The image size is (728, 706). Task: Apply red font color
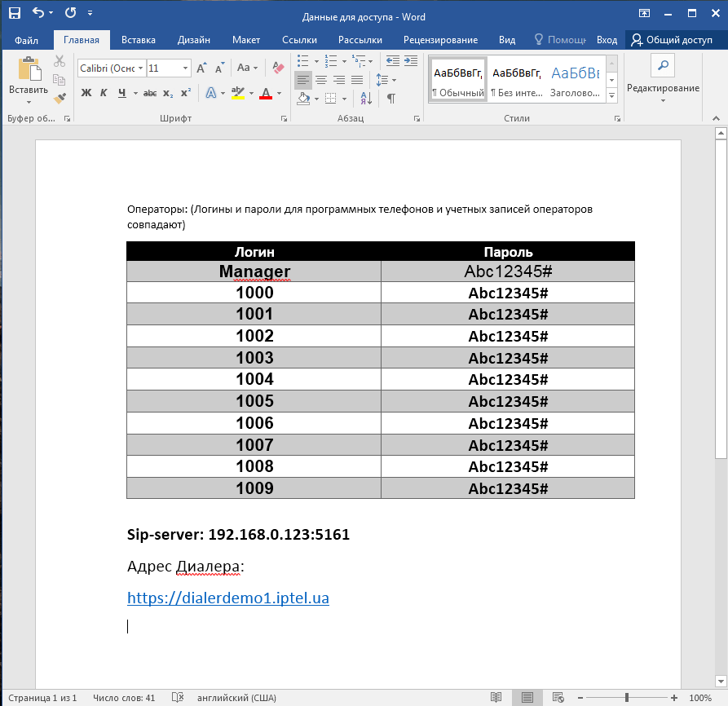pyautogui.click(x=266, y=93)
